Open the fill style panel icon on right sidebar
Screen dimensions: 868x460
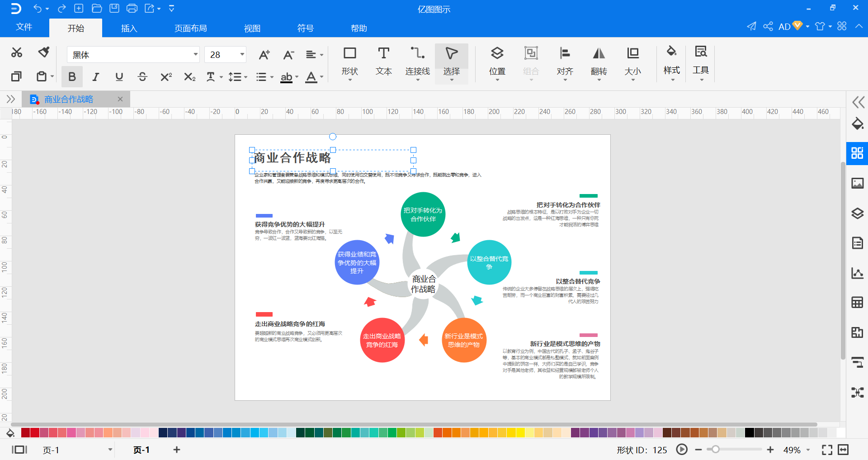858,123
